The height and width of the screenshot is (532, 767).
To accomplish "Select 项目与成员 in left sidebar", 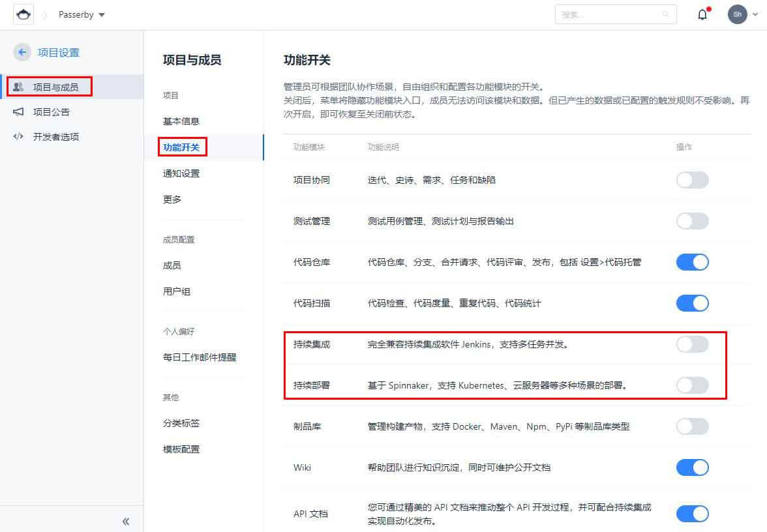I will point(55,87).
